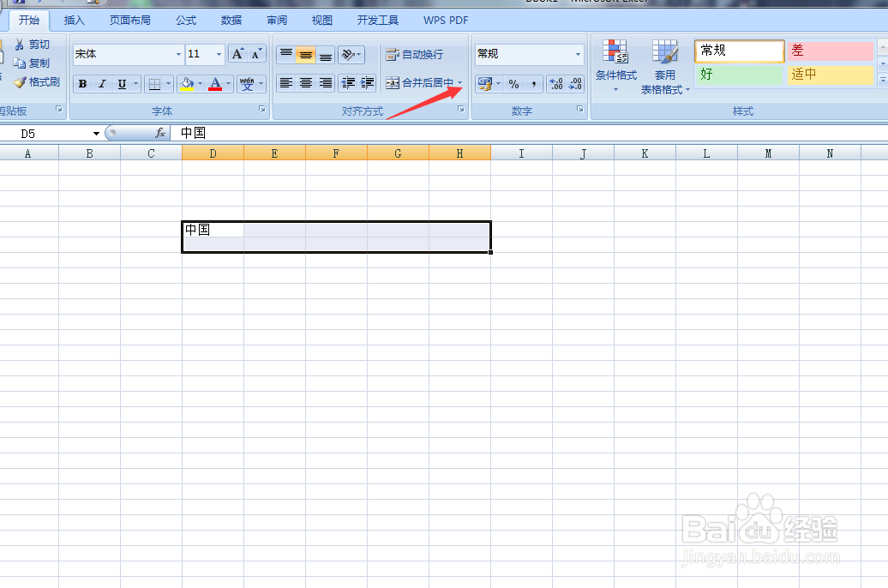Toggle middle vertical alignment
This screenshot has height=588, width=888.
click(x=306, y=54)
